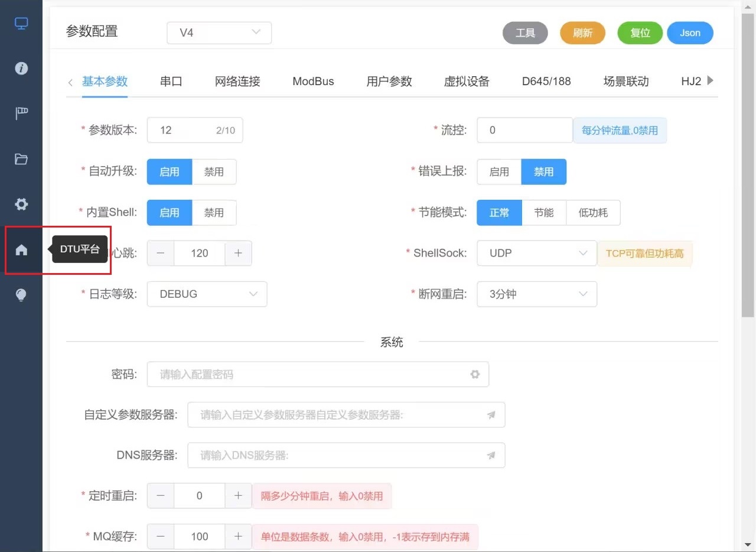756x552 pixels.
Task: Switch to the 虚拟设备 tab
Action: pos(467,82)
